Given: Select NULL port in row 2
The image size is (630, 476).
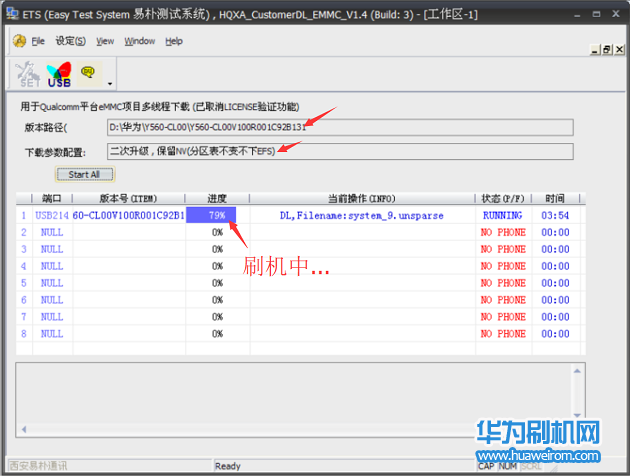Looking at the screenshot, I should pyautogui.click(x=52, y=233).
